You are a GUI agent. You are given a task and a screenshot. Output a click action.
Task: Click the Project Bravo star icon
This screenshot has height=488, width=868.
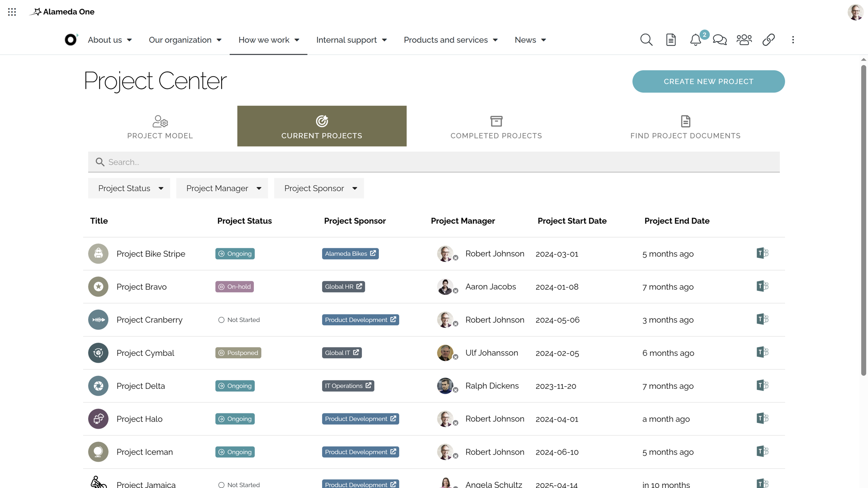[98, 287]
